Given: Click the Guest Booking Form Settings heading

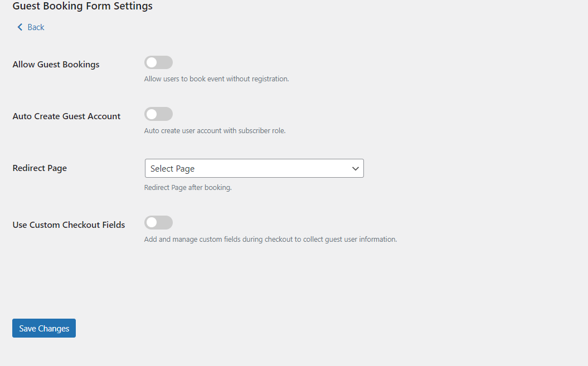Looking at the screenshot, I should [82, 7].
